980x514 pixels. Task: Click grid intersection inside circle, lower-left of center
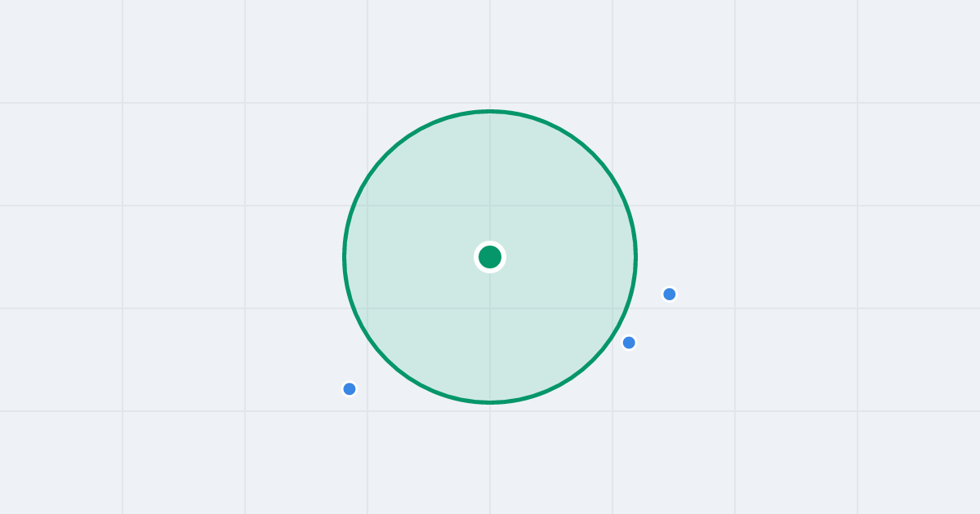pyautogui.click(x=367, y=308)
